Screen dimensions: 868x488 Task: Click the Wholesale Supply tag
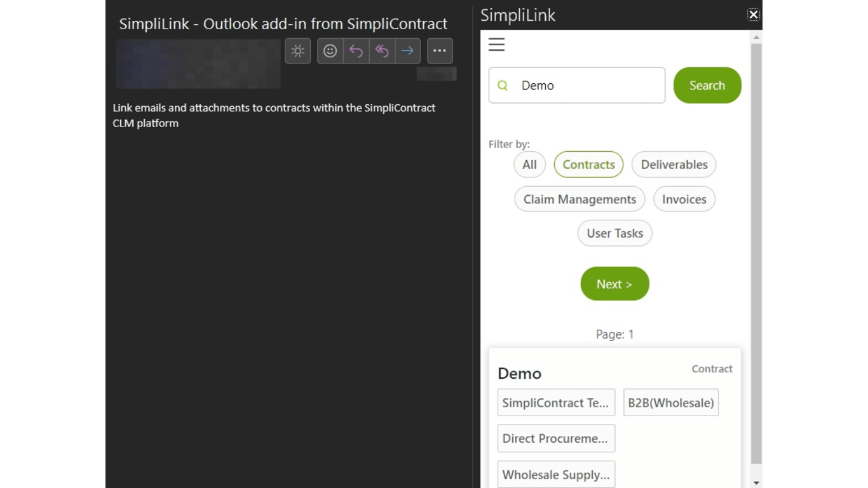pos(556,475)
